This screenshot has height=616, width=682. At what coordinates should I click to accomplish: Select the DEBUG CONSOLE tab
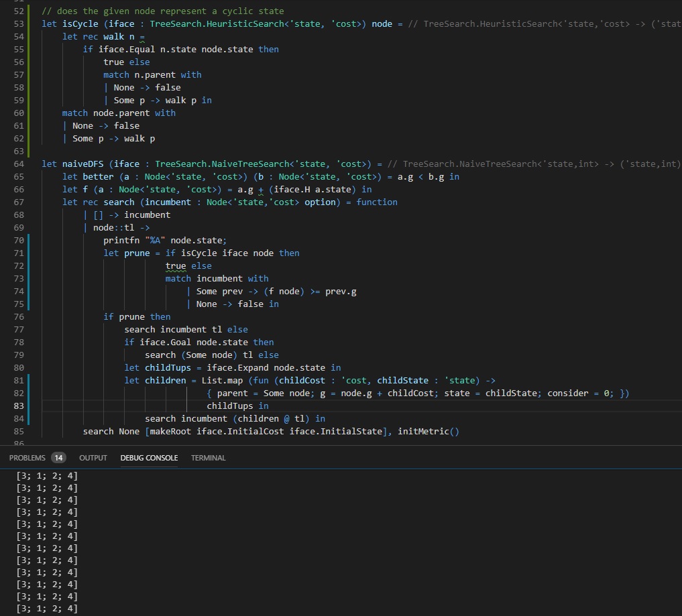149,458
